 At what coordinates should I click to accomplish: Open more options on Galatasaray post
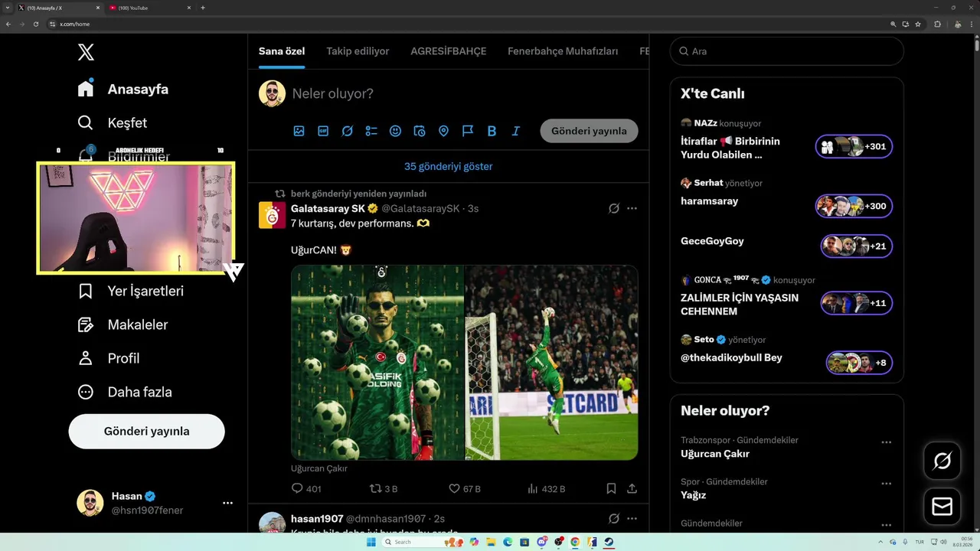tap(632, 208)
